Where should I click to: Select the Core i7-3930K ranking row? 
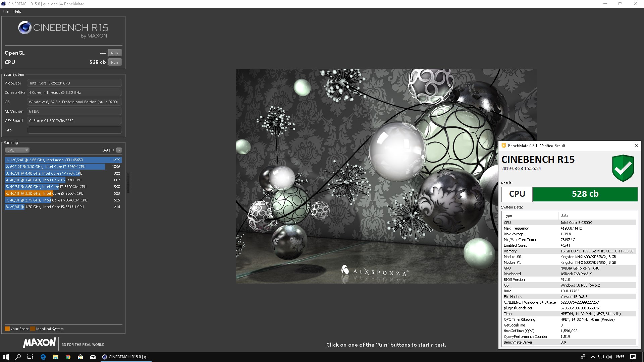pyautogui.click(x=63, y=167)
